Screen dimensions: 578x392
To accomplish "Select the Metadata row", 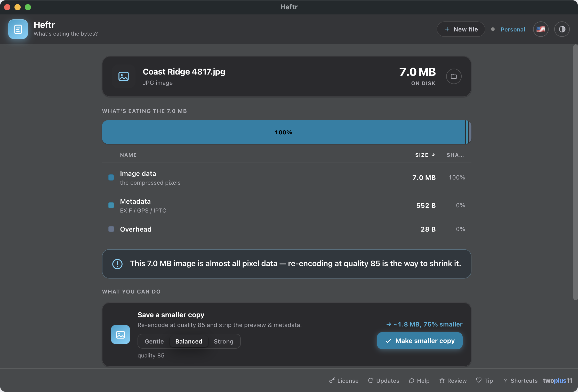I will [287, 206].
